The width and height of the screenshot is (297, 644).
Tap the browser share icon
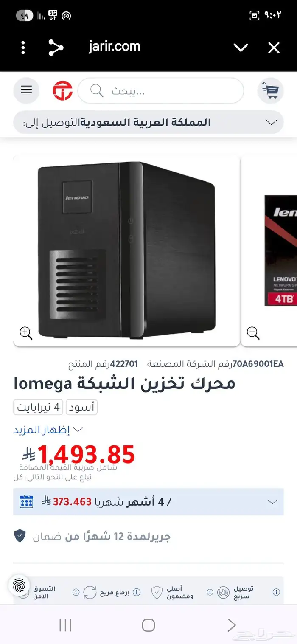pos(56,47)
